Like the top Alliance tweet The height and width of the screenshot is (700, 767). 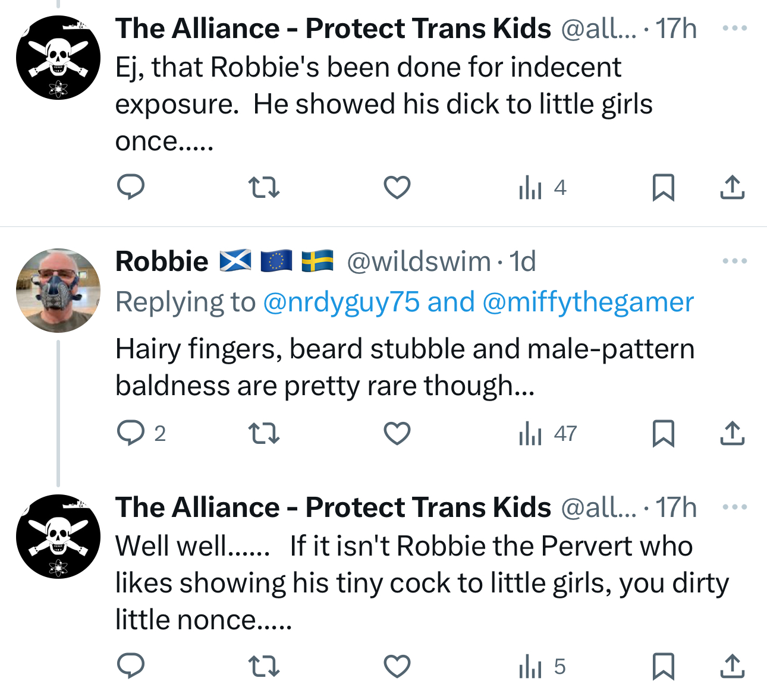(x=397, y=188)
